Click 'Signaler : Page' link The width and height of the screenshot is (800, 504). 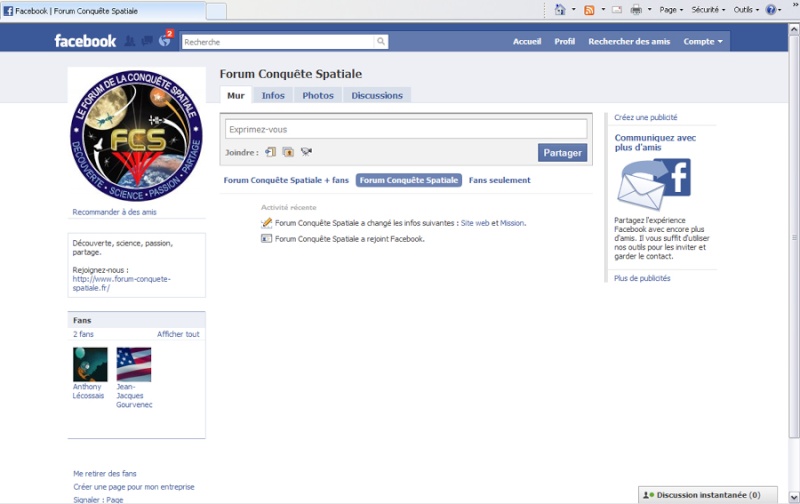coord(98,499)
